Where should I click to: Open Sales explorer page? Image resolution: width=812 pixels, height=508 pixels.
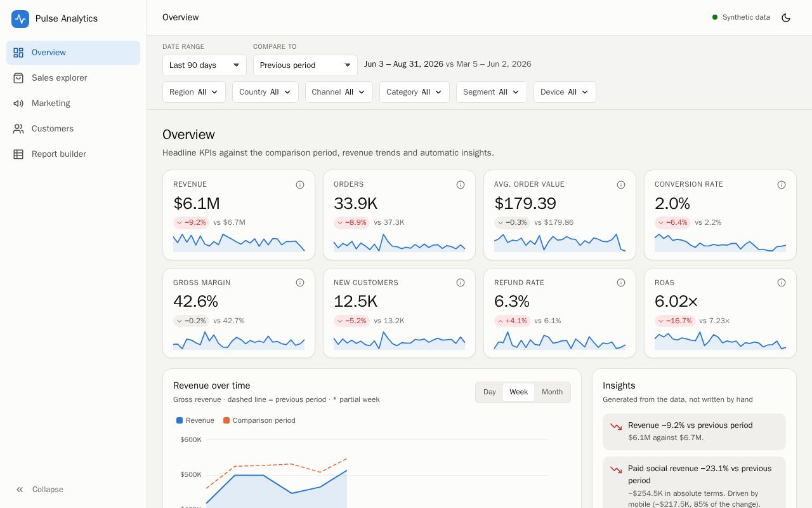point(73,78)
